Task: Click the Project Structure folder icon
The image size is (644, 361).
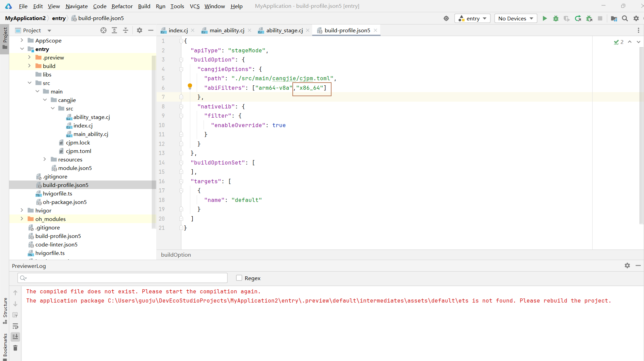Action: pos(614,18)
